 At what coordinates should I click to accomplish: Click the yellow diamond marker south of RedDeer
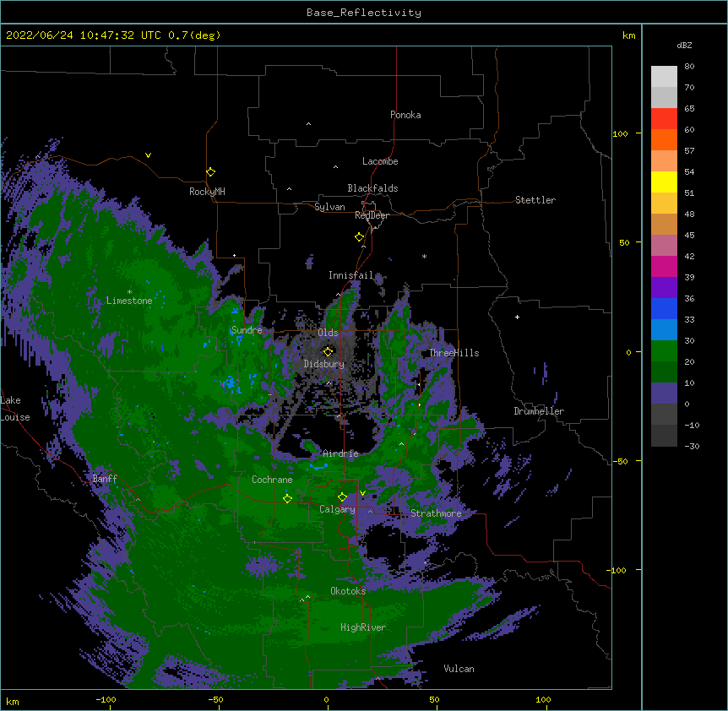(360, 237)
